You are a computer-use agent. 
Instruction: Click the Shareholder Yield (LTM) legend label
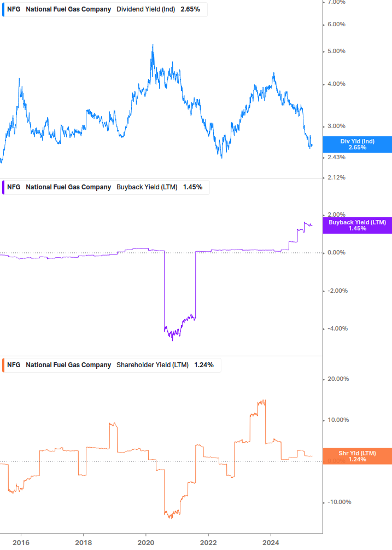tap(153, 365)
